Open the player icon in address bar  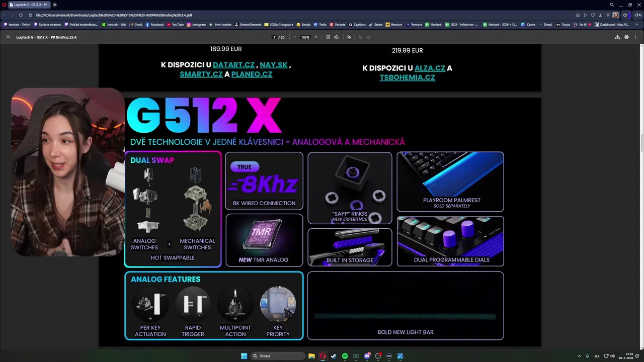pyautogui.click(x=585, y=15)
